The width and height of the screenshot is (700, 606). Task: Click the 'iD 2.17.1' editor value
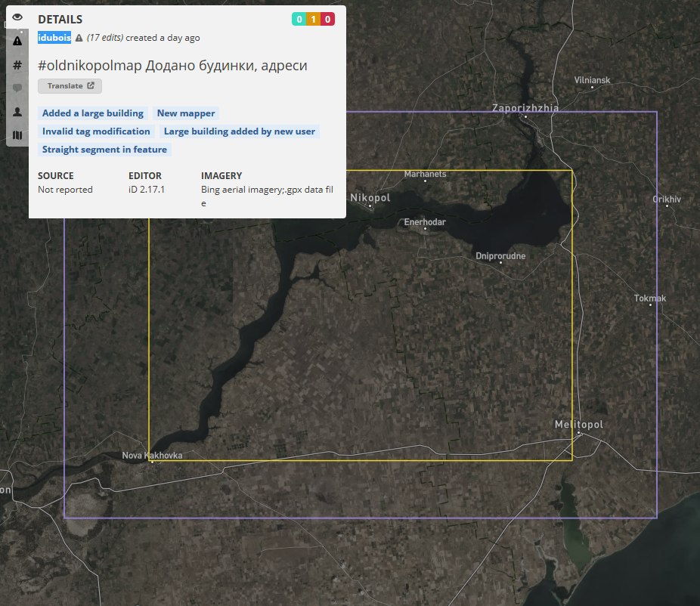click(147, 190)
